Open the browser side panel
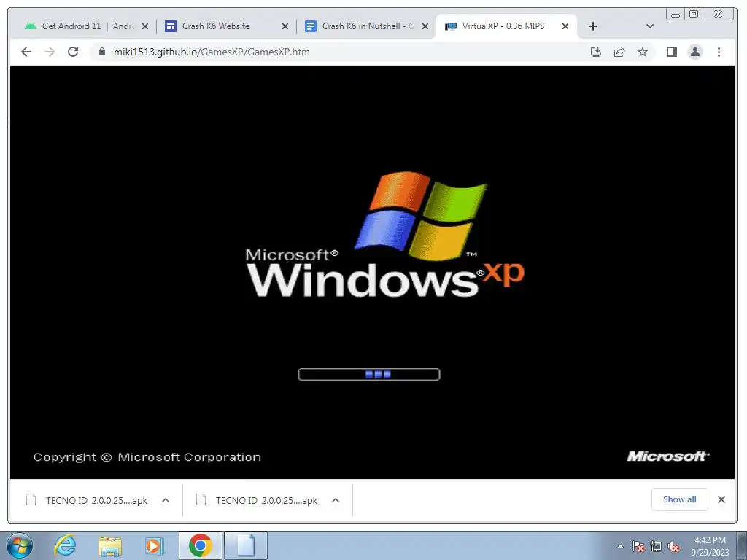Image resolution: width=747 pixels, height=560 pixels. (x=672, y=52)
